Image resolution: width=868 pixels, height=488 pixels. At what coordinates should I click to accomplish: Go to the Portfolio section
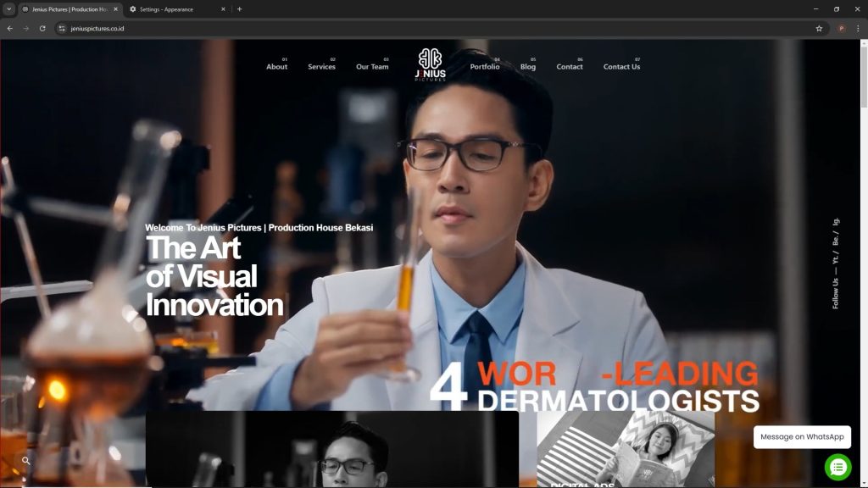point(485,67)
